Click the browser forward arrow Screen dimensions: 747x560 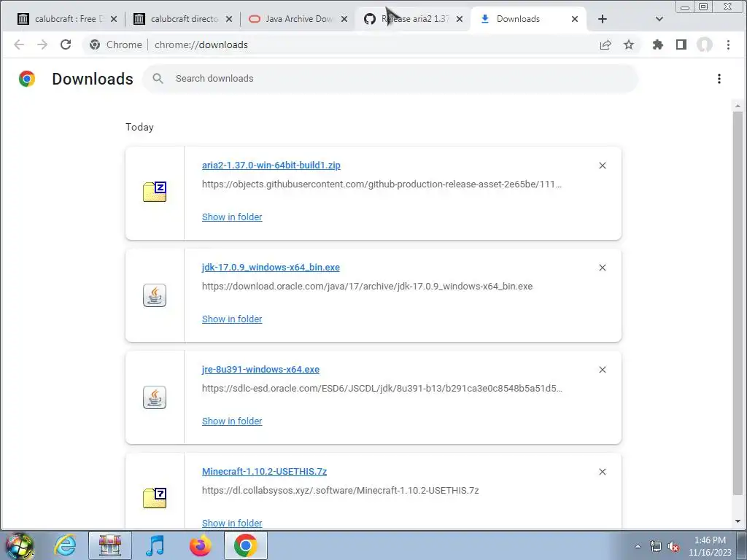pyautogui.click(x=42, y=44)
